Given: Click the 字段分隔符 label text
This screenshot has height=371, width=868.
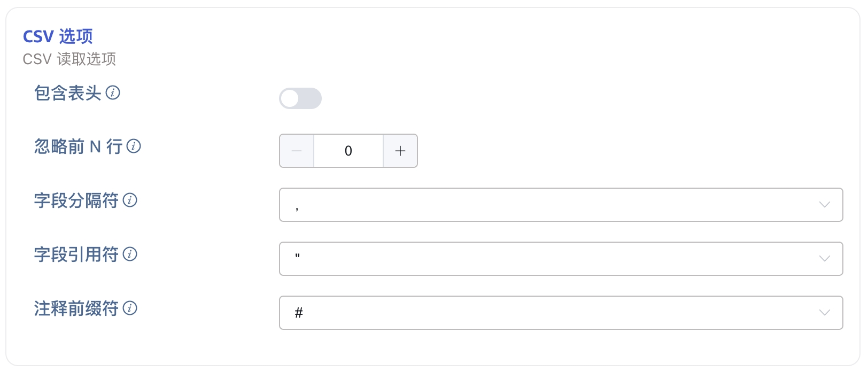Looking at the screenshot, I should tap(76, 200).
